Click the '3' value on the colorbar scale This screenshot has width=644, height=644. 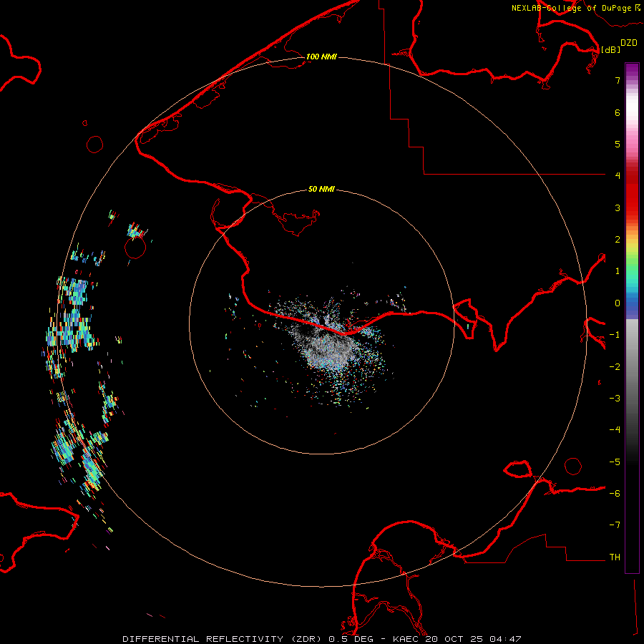pos(618,208)
